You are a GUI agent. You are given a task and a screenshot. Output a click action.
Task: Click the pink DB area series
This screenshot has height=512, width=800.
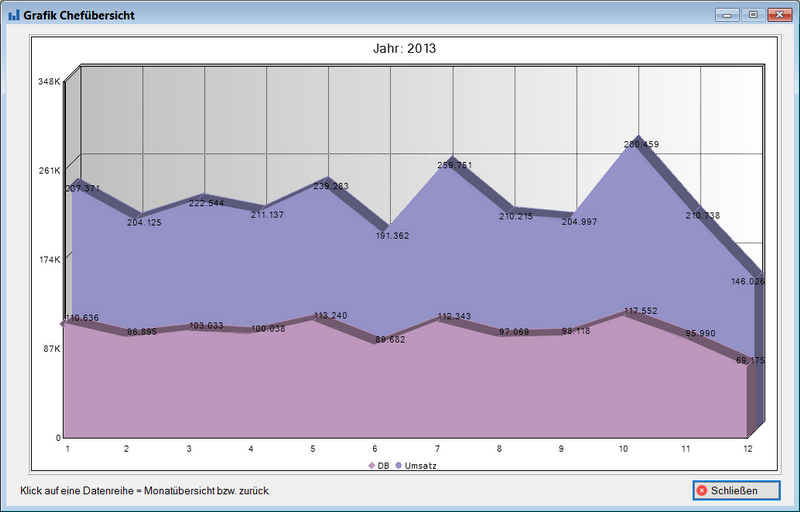(x=400, y=390)
